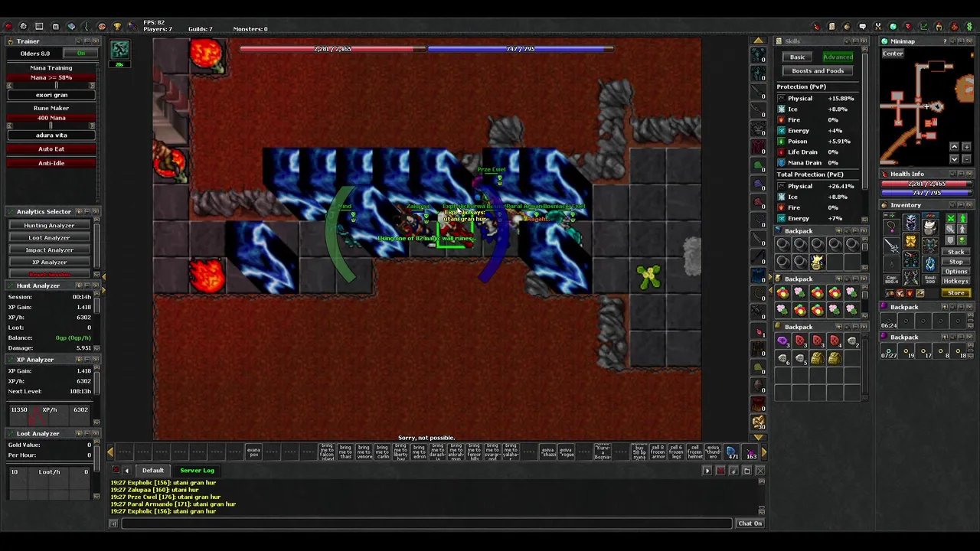Click the boots slot in Inventory

click(911, 277)
